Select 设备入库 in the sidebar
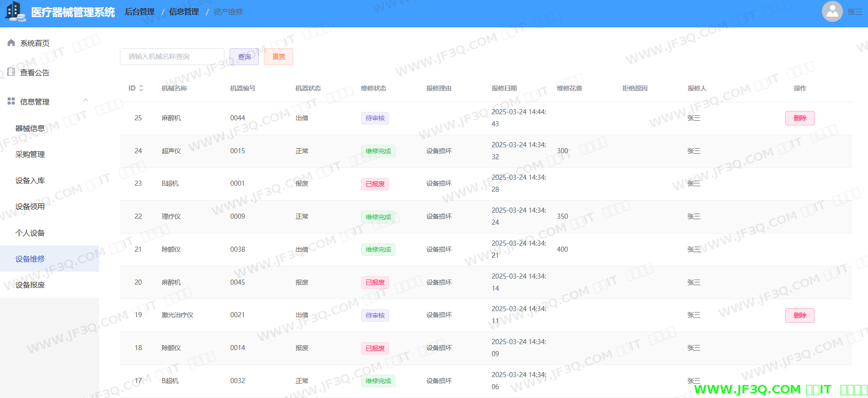868x398 pixels. pos(30,181)
